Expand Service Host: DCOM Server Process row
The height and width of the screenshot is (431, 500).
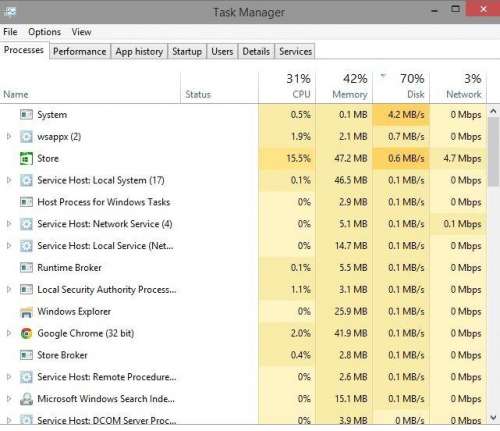pyautogui.click(x=9, y=420)
